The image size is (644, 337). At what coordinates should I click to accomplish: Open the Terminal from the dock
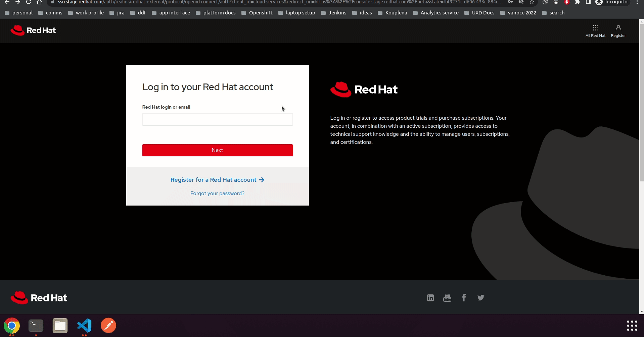(x=36, y=326)
